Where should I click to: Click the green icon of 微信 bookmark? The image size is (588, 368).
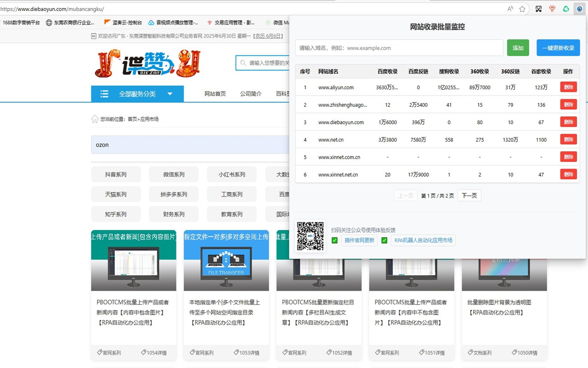point(268,23)
